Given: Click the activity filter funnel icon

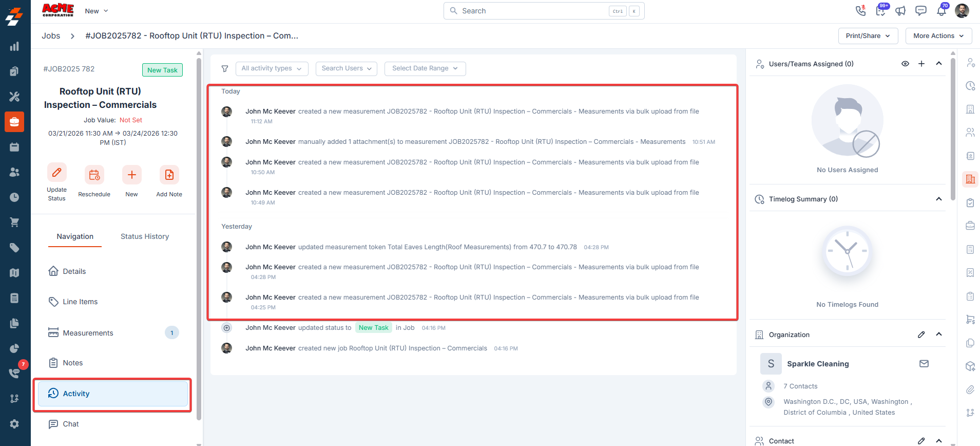Looking at the screenshot, I should 224,68.
